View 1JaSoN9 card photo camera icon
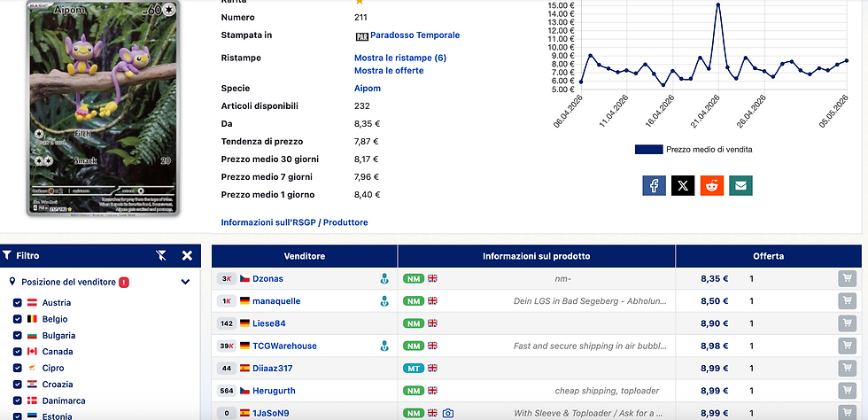Screen dimensions: 868x420 click(x=448, y=413)
